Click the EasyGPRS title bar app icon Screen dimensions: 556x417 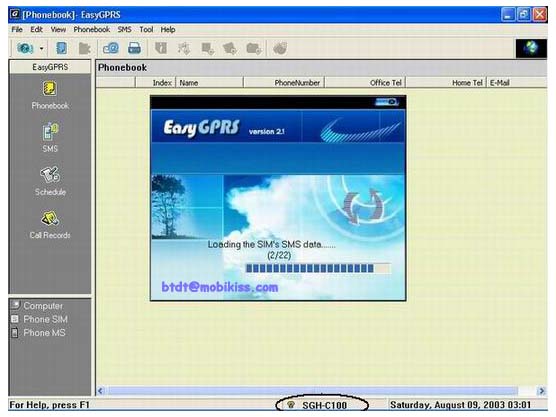[15, 15]
